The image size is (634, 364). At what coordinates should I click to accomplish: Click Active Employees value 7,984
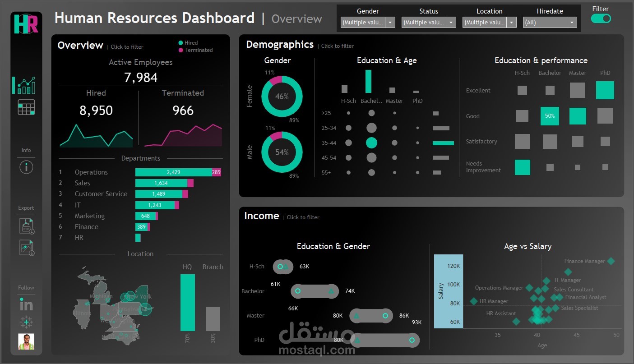pos(141,78)
